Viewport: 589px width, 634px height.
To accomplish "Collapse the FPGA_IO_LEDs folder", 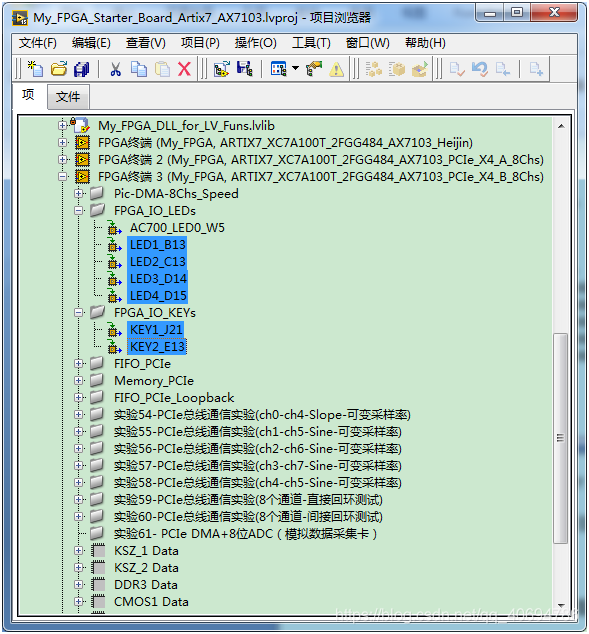I will click(79, 210).
